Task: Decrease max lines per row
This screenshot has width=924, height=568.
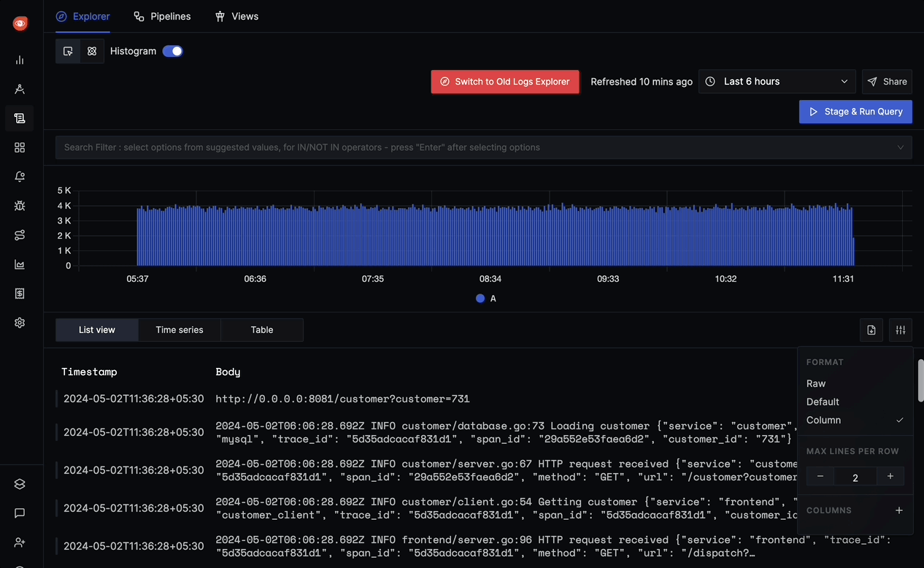Action: [820, 476]
